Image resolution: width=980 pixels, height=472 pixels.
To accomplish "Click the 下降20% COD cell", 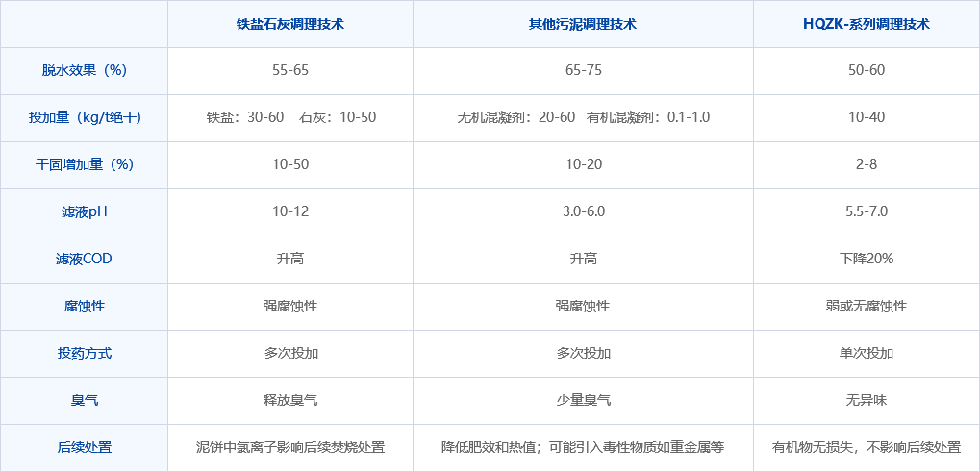I will click(867, 260).
